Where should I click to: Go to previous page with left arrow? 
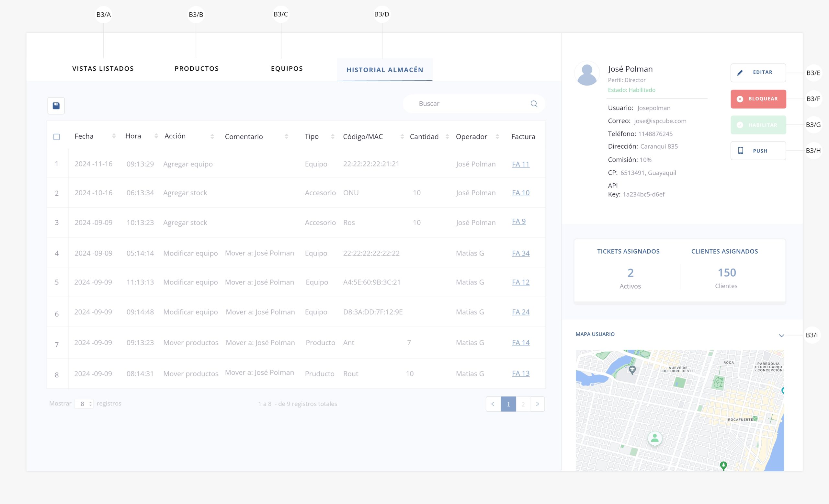(493, 404)
